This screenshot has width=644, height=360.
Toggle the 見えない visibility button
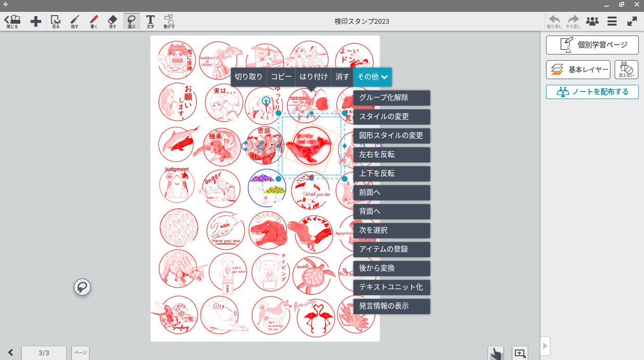(x=626, y=70)
